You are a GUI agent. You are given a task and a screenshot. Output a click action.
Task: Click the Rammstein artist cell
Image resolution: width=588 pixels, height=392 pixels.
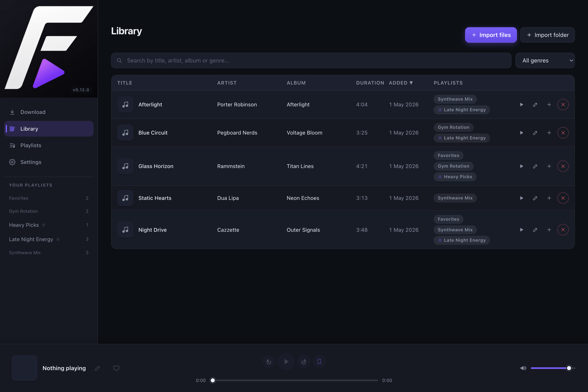[x=231, y=166]
